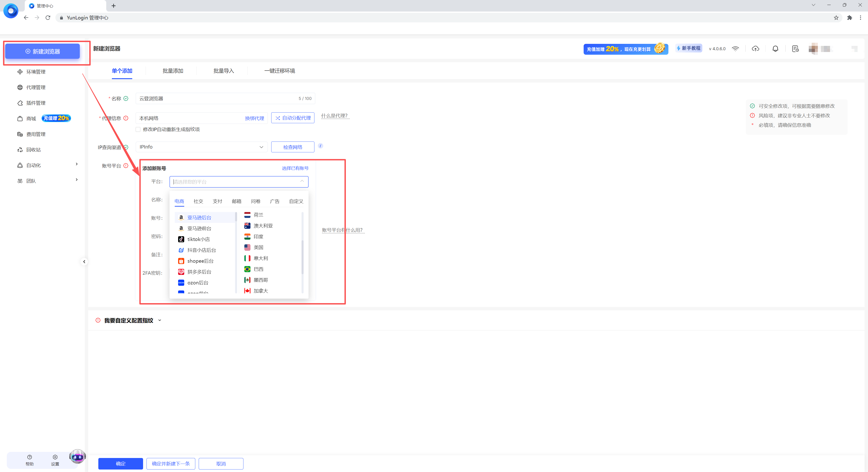Switch to the 批量导入 tab

click(223, 71)
